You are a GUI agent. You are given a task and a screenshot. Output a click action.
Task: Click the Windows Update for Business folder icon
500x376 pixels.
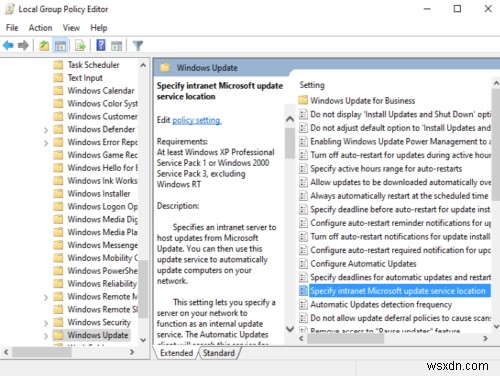[x=303, y=100]
